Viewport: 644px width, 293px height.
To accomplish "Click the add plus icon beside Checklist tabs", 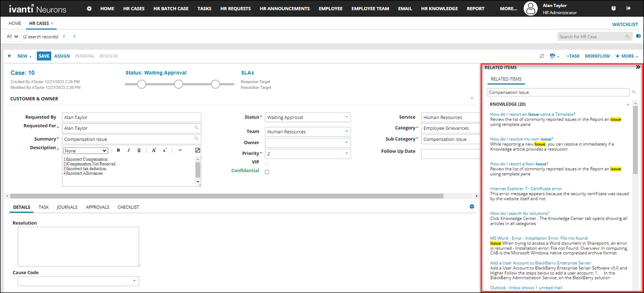I will 471,206.
